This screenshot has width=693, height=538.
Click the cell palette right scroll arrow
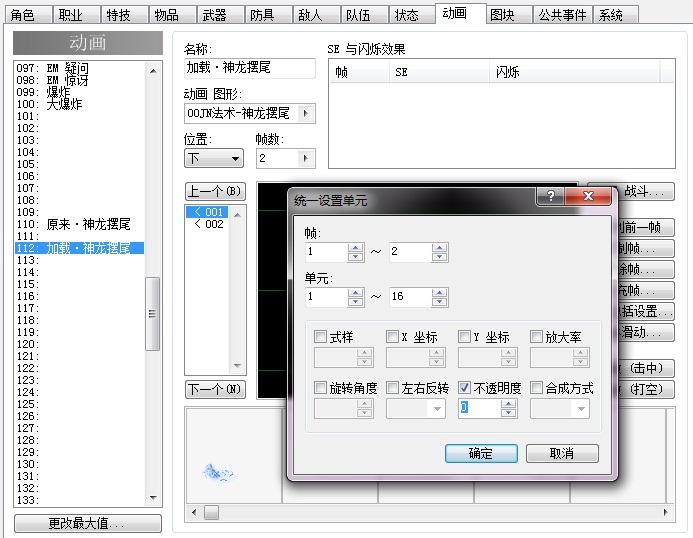[x=666, y=512]
